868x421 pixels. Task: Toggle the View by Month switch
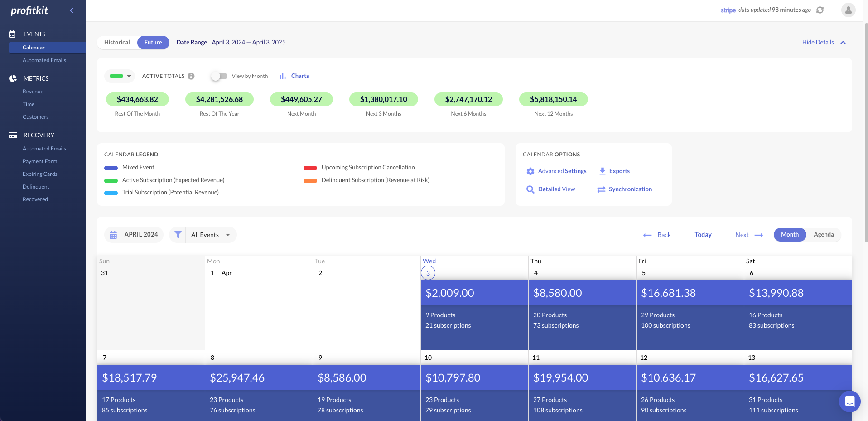[x=219, y=76]
